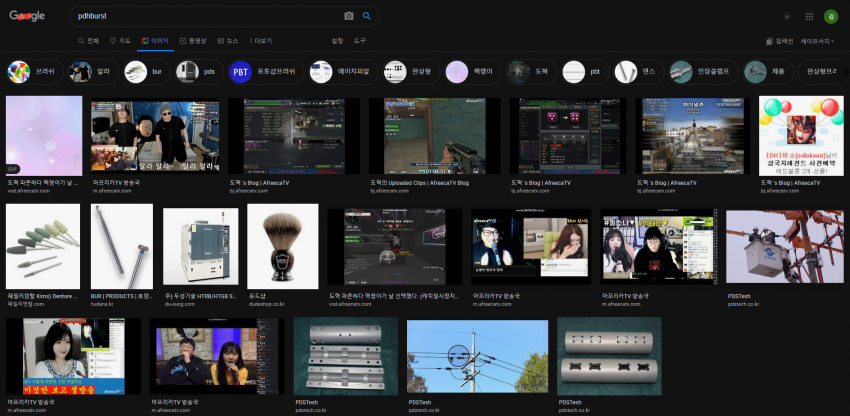850x416 pixels.
Task: Open first-person rifle game clip thumbnail
Action: [435, 136]
